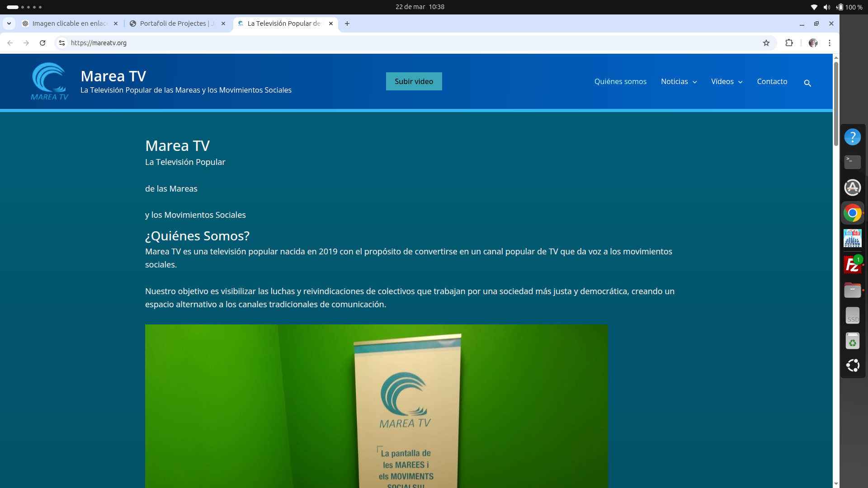Click the volume speaker icon in top bar
868x488 pixels.
coord(827,7)
